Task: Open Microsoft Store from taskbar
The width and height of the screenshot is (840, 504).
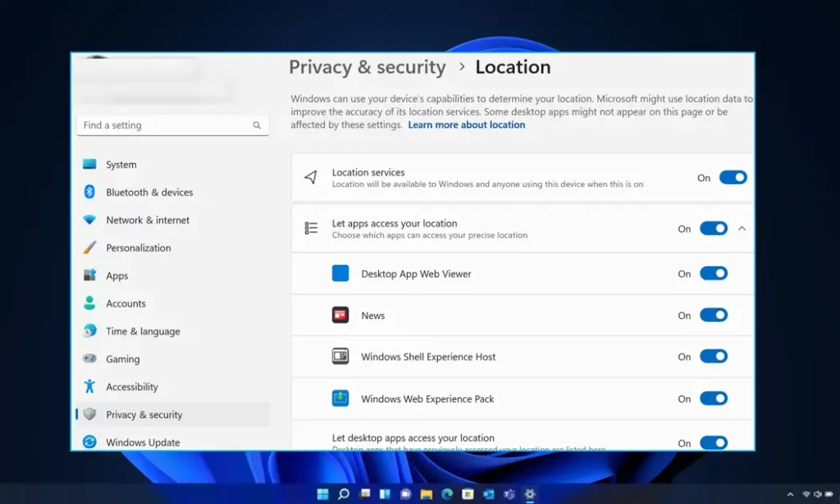Action: [468, 494]
